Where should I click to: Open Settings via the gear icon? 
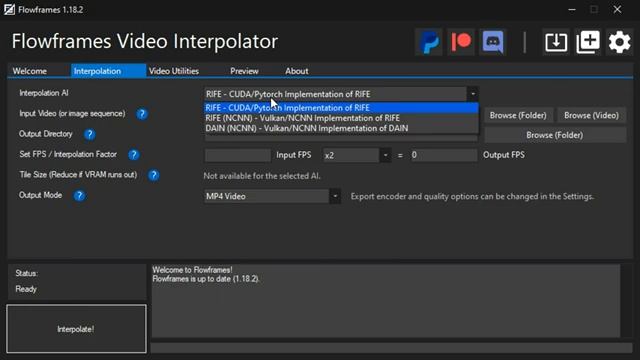click(620, 42)
